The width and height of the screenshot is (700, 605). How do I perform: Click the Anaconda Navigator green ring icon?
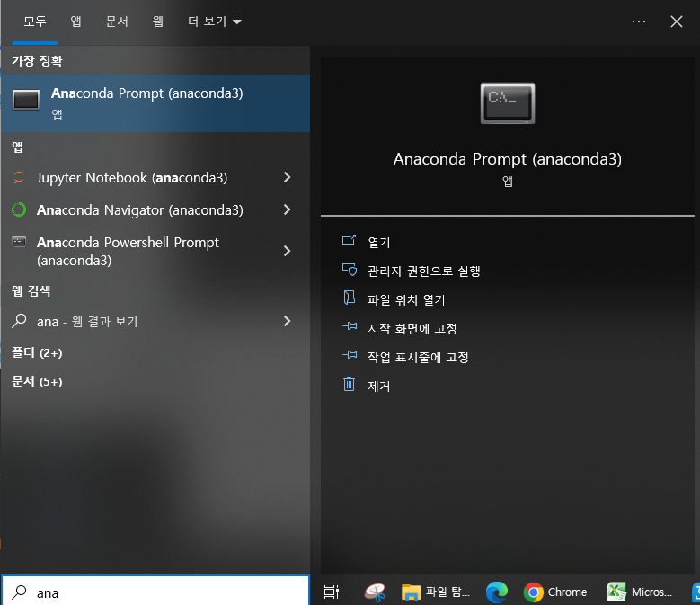(x=19, y=209)
